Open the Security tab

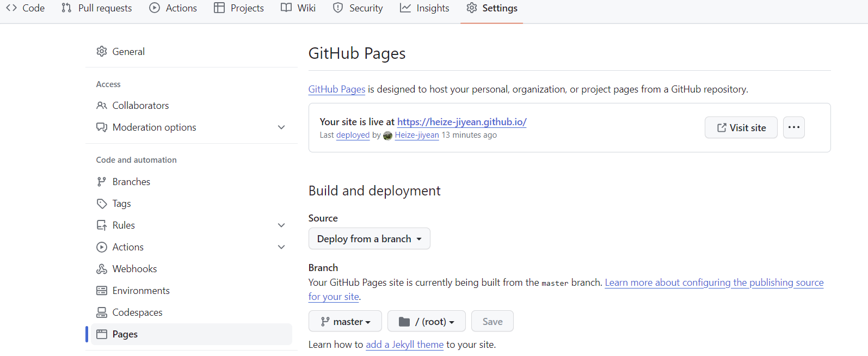[358, 8]
